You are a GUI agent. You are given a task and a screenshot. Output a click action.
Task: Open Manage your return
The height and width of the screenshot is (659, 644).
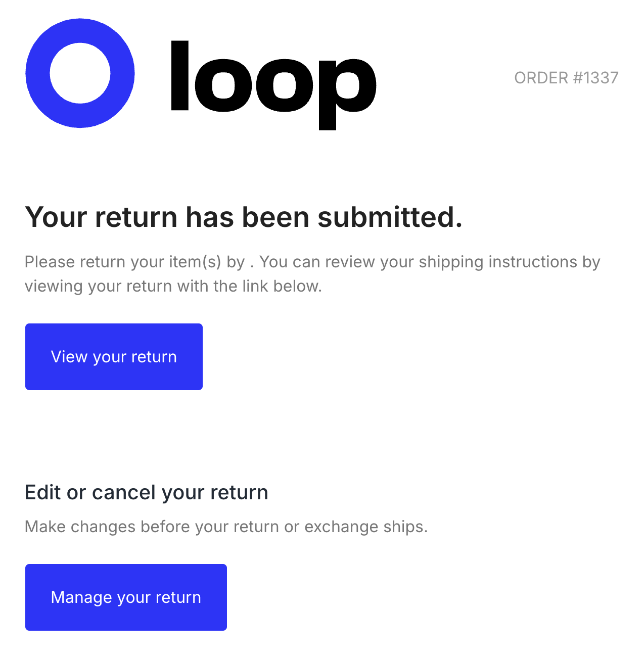click(126, 597)
